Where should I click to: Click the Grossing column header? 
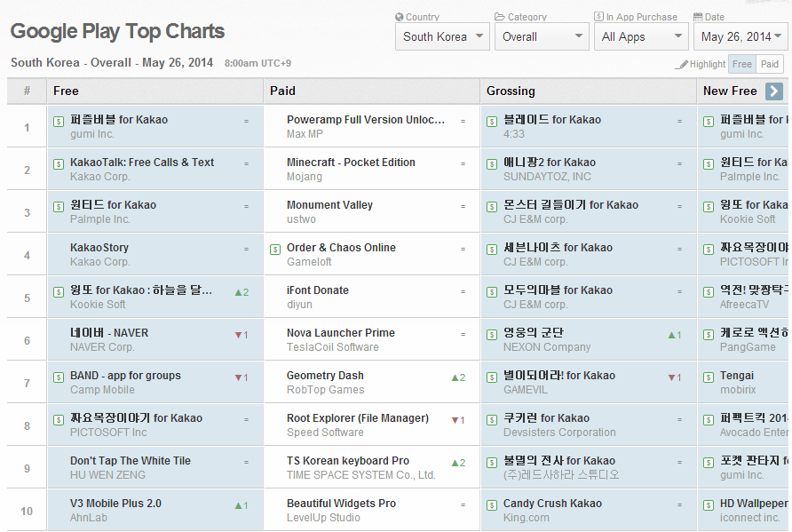511,91
